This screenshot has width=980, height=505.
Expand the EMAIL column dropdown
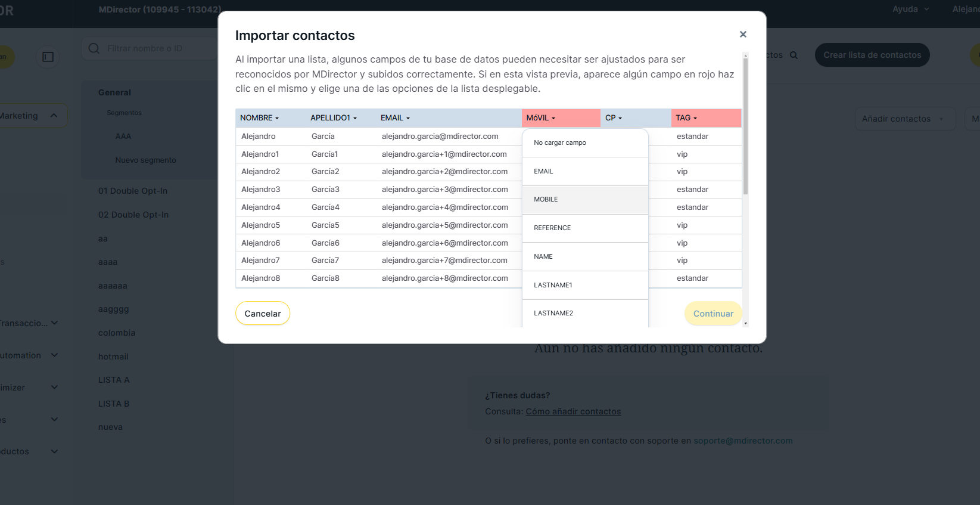pos(395,118)
